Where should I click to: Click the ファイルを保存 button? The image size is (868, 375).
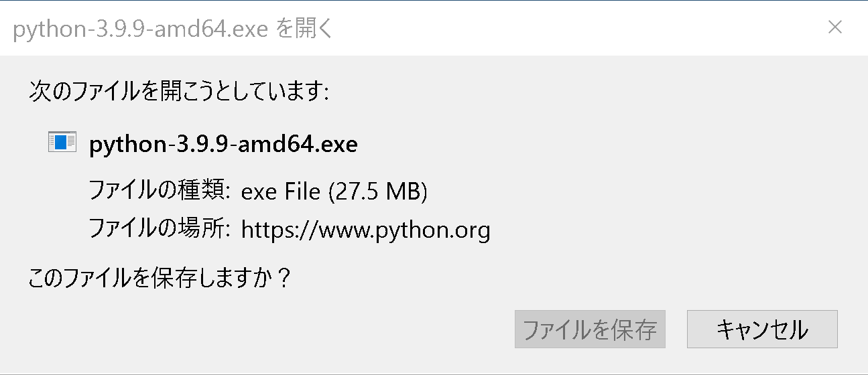[x=590, y=329]
